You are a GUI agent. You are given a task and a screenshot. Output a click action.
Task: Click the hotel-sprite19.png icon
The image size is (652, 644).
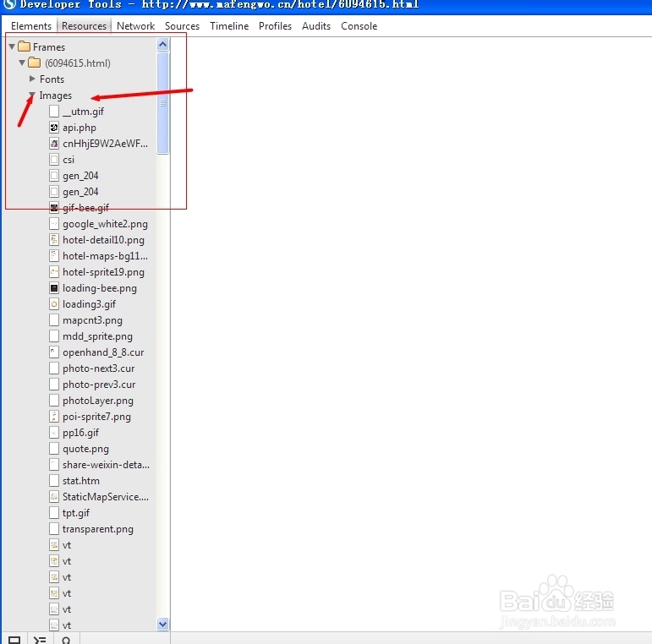pos(54,272)
